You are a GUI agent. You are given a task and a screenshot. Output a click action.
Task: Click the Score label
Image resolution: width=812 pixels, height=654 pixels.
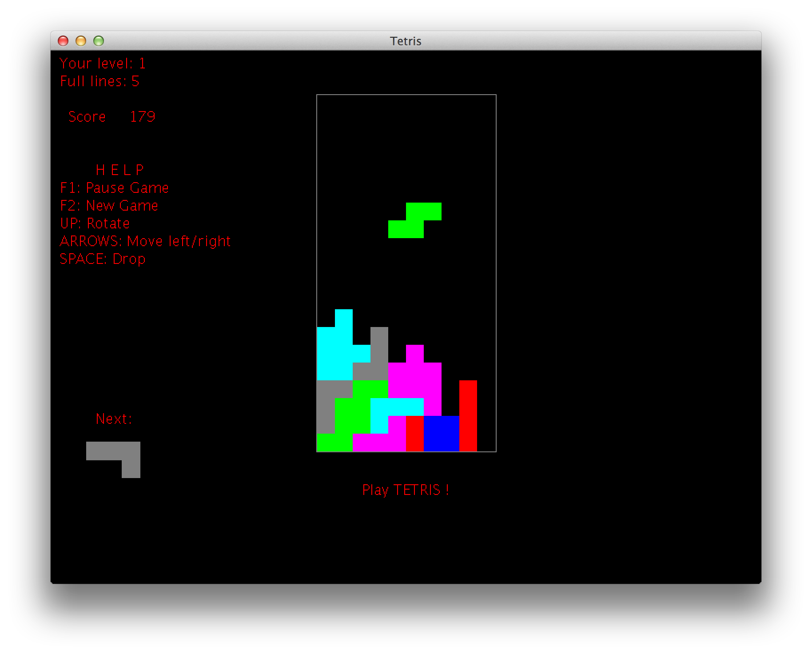(x=87, y=116)
